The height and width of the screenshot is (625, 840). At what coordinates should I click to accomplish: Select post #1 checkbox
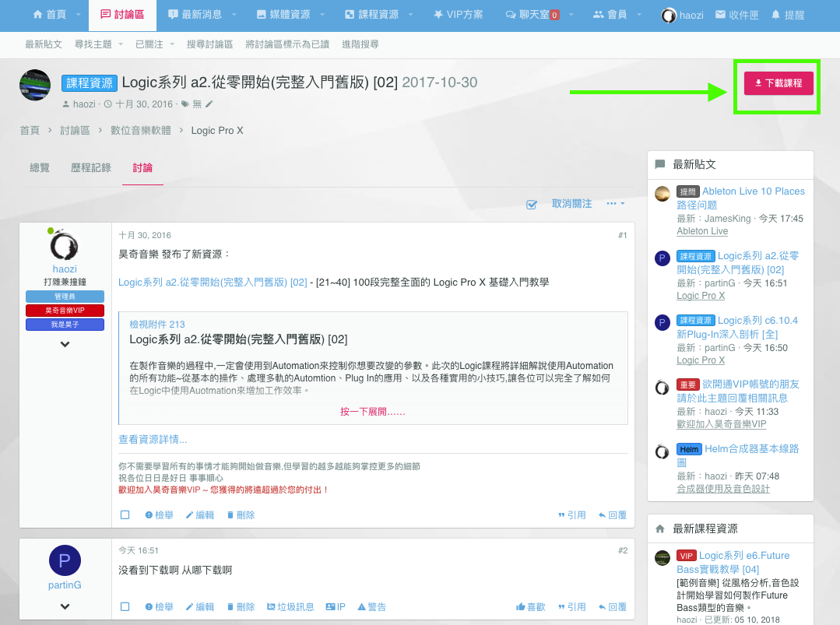click(125, 515)
